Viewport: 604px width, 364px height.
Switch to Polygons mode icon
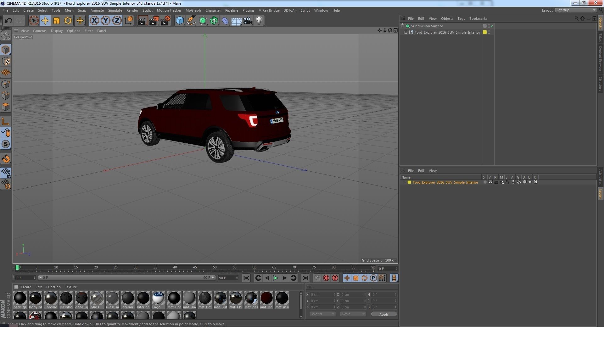[x=6, y=107]
